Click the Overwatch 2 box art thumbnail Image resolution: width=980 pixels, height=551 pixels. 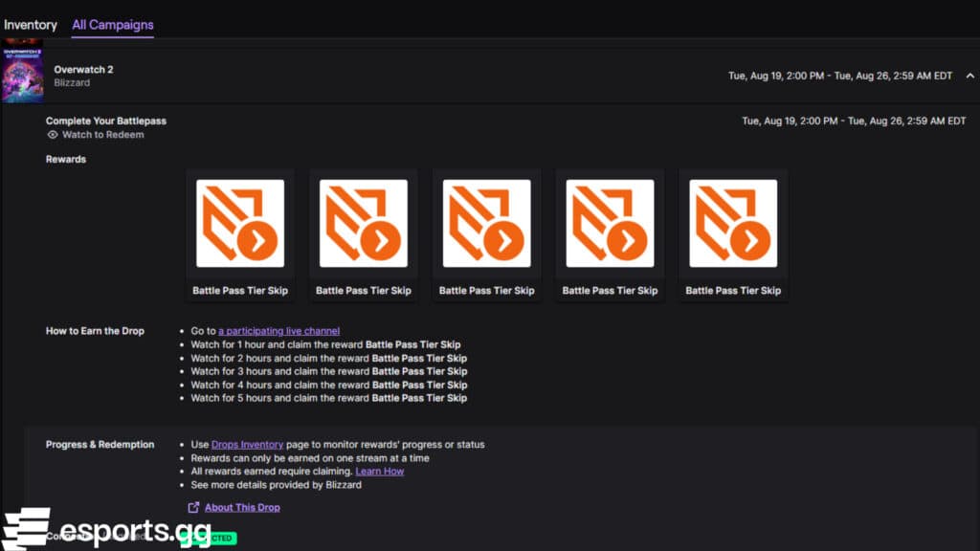(21, 76)
